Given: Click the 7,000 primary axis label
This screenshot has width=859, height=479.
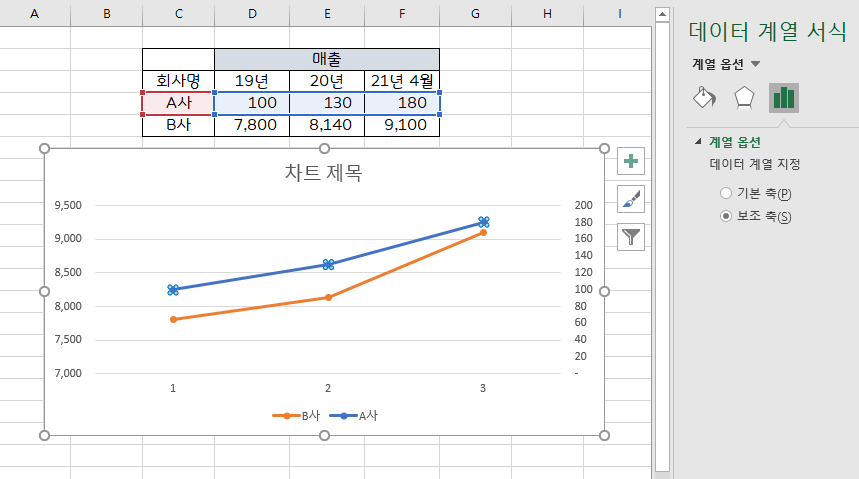Looking at the screenshot, I should (68, 373).
